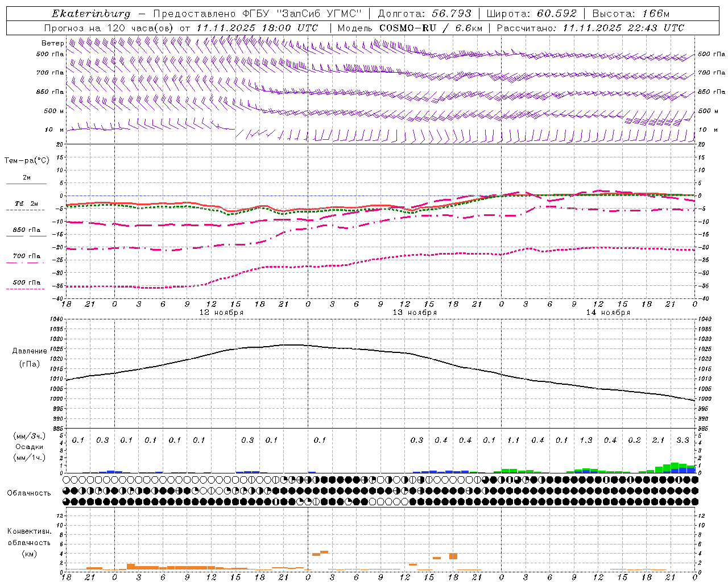The image size is (728, 582).
Task: Click the '12 ноября' date label
Action: pyautogui.click(x=221, y=312)
